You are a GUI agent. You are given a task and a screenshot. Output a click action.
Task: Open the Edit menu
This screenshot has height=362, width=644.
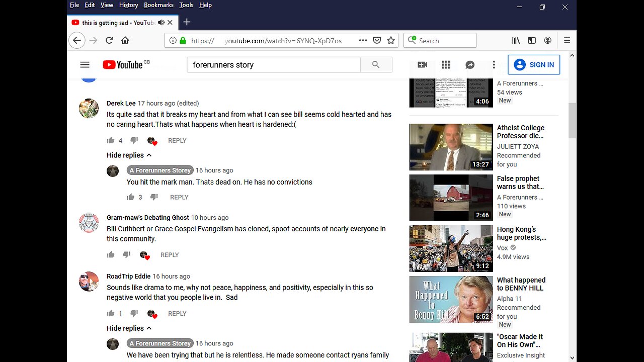[90, 5]
